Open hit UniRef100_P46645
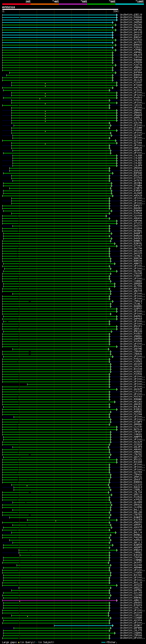 point(131,20)
